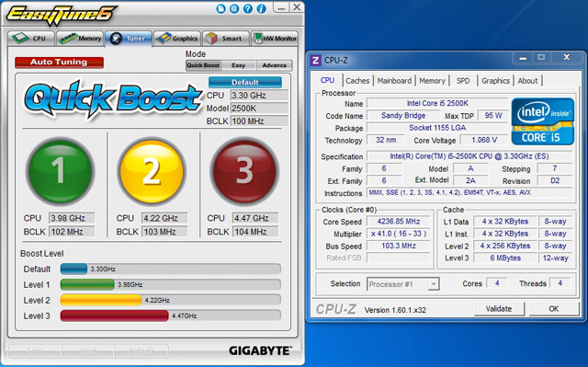Click the Core Voltage 1.068 V field

point(484,140)
